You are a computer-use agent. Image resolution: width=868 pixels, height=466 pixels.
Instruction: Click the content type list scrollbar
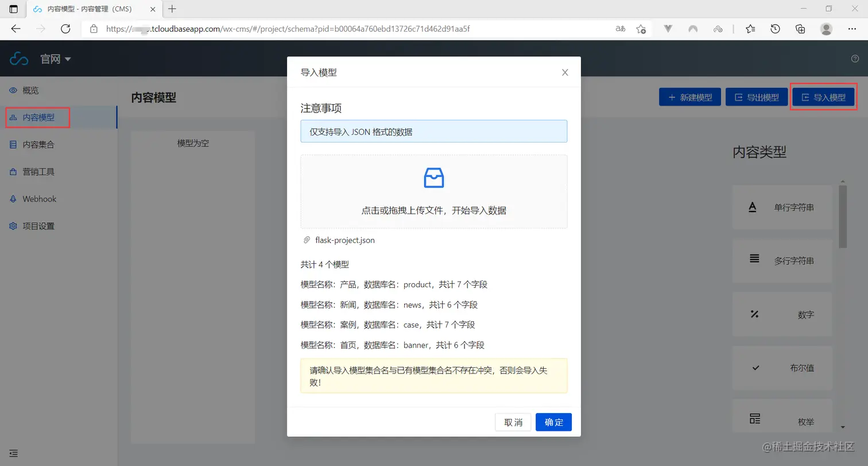(x=843, y=217)
